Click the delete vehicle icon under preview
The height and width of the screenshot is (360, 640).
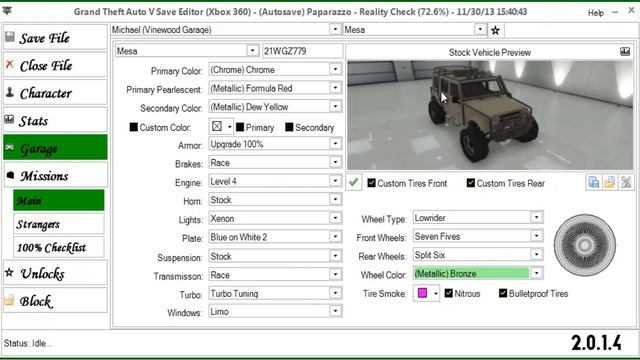pyautogui.click(x=626, y=182)
